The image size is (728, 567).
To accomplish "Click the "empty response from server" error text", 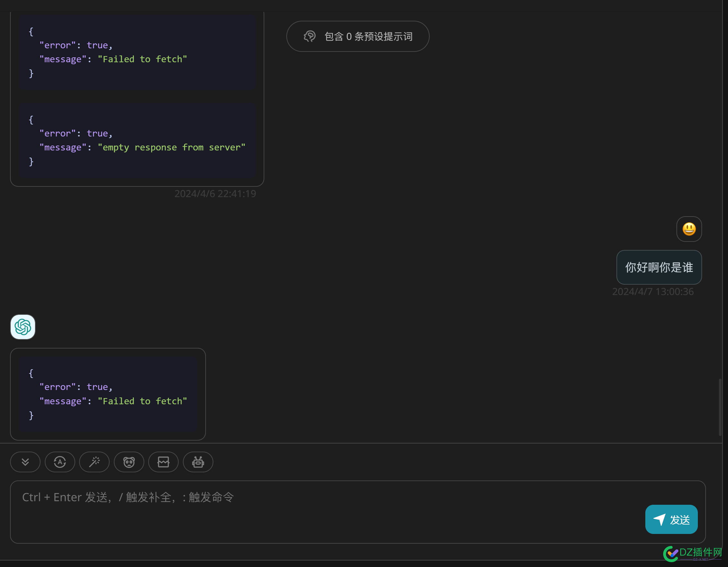I will 171,147.
